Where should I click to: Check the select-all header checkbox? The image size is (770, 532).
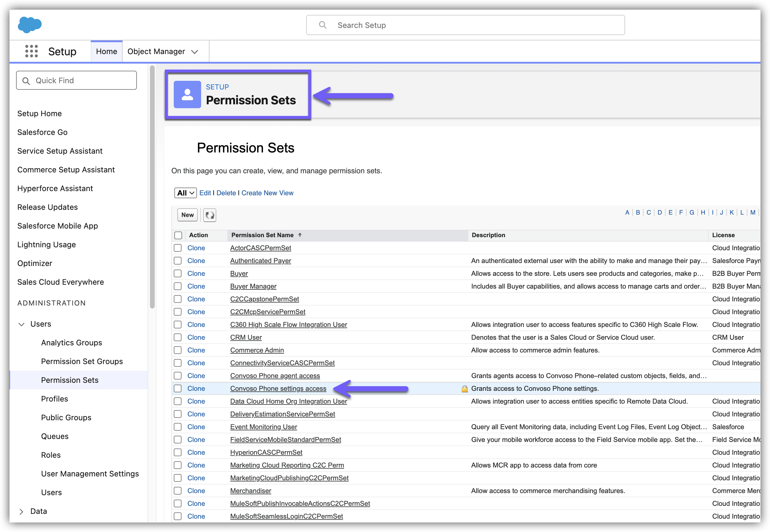pyautogui.click(x=178, y=235)
